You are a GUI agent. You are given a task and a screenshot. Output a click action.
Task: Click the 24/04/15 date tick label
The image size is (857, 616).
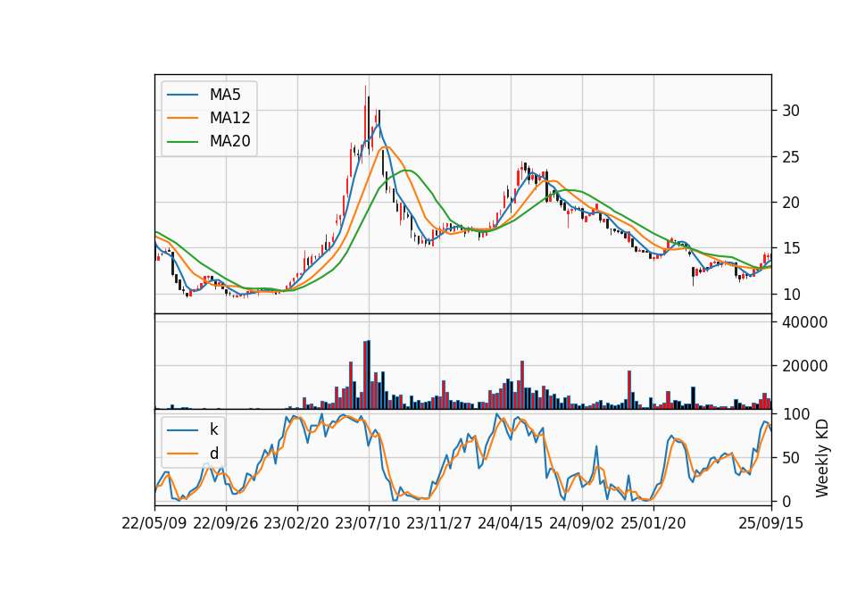pyautogui.click(x=511, y=523)
